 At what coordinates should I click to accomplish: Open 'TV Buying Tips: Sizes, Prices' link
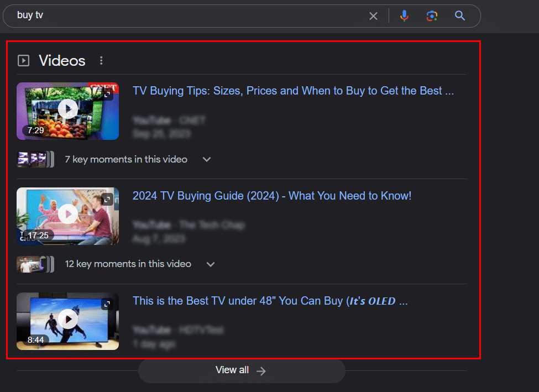293,91
